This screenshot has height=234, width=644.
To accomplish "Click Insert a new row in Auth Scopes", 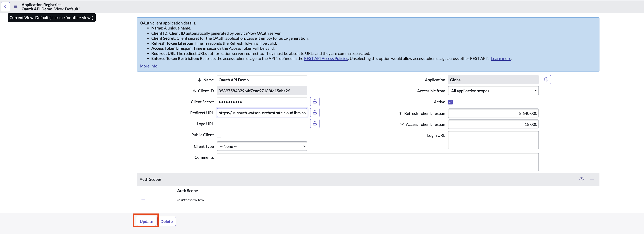I will [x=192, y=200].
